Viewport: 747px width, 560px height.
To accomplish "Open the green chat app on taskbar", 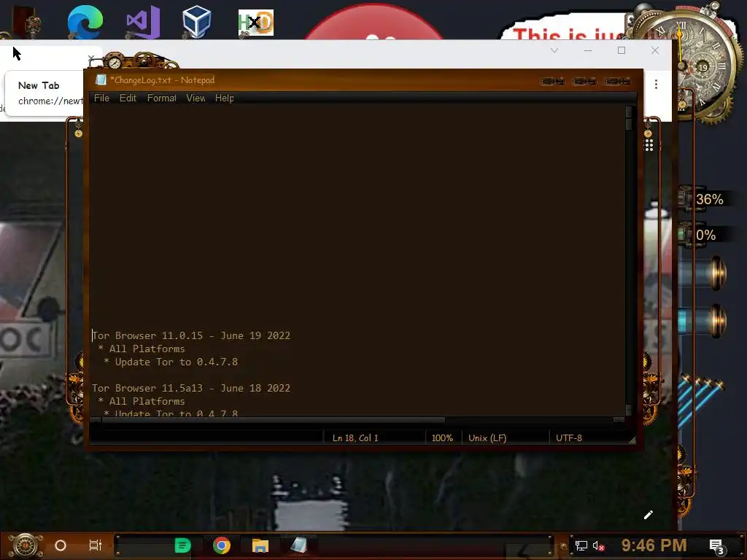I will [x=182, y=545].
